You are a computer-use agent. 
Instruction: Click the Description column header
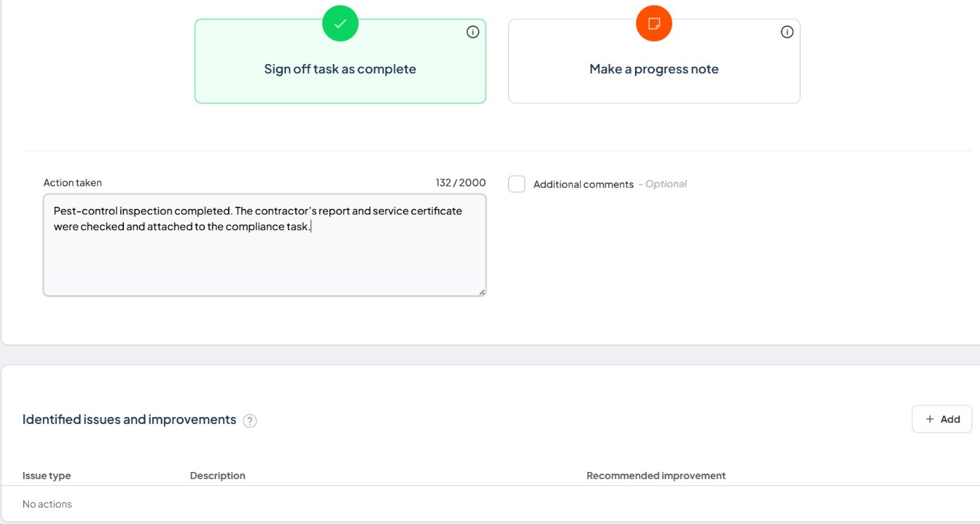coord(218,475)
